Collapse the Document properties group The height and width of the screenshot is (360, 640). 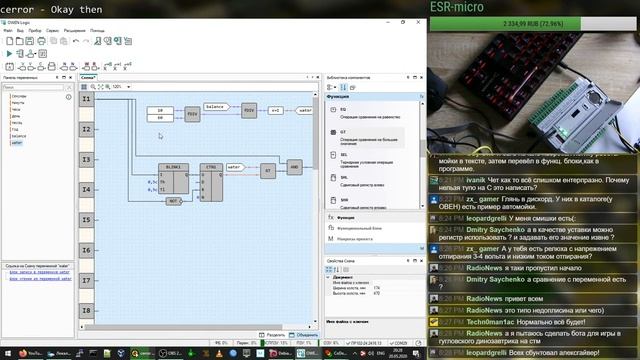tap(328, 277)
